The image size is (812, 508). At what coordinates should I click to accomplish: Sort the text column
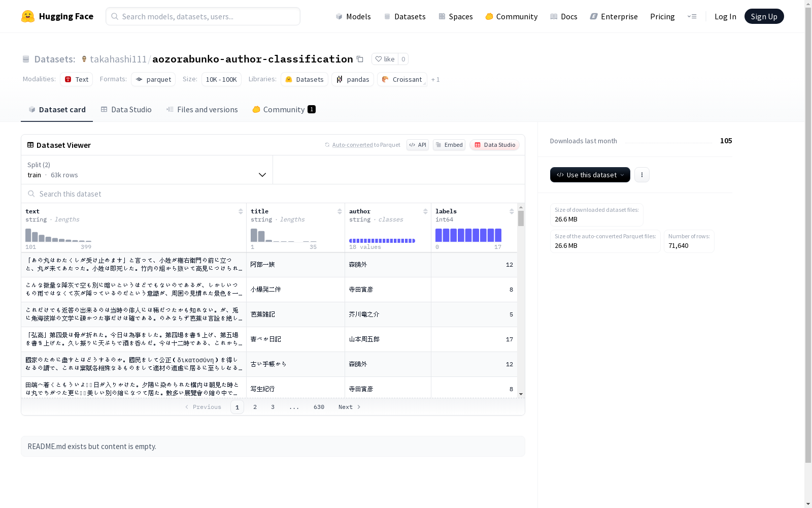pyautogui.click(x=241, y=211)
